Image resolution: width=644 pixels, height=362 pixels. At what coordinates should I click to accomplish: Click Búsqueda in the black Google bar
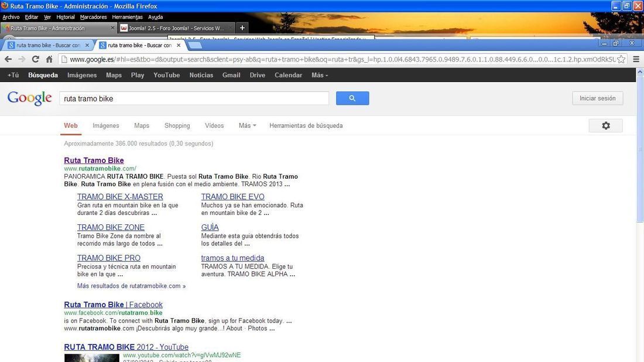point(43,75)
